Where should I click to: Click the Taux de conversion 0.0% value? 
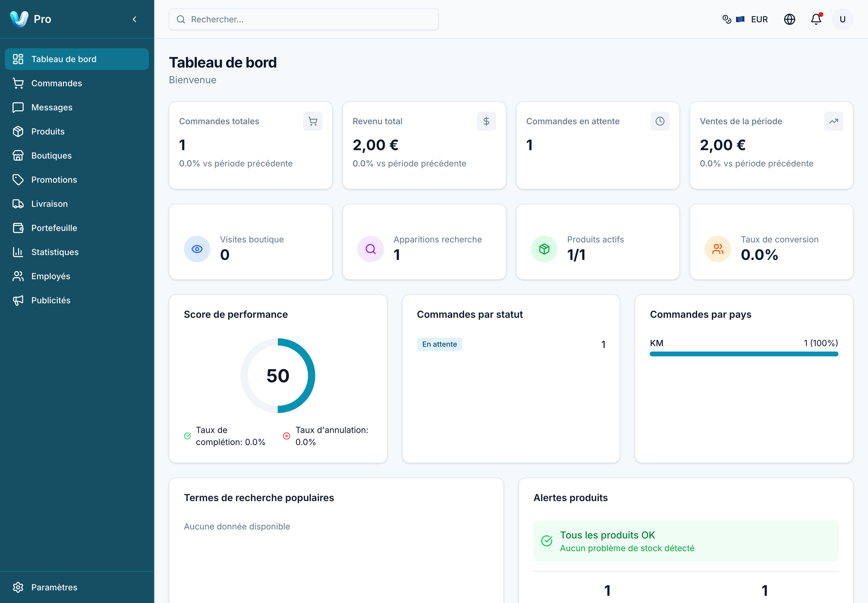tap(759, 255)
